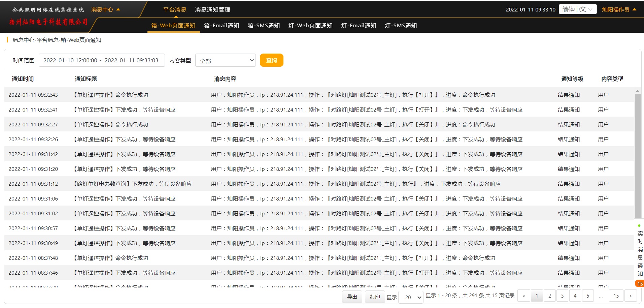Click the 打印 print button
Viewport: 644px width, 308px height.
375,297
